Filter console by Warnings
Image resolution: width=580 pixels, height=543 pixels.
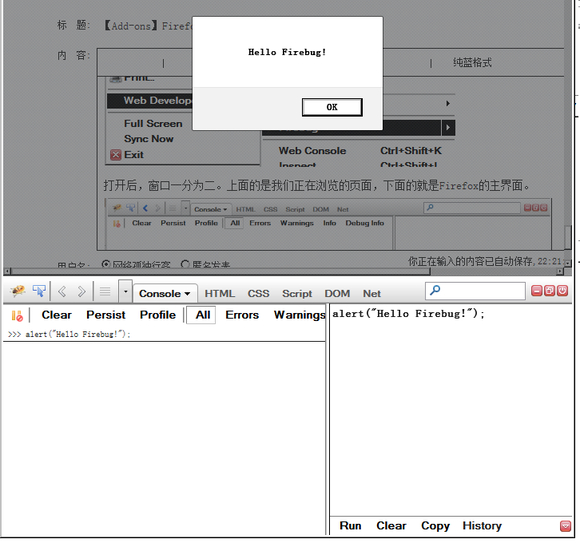pos(299,315)
